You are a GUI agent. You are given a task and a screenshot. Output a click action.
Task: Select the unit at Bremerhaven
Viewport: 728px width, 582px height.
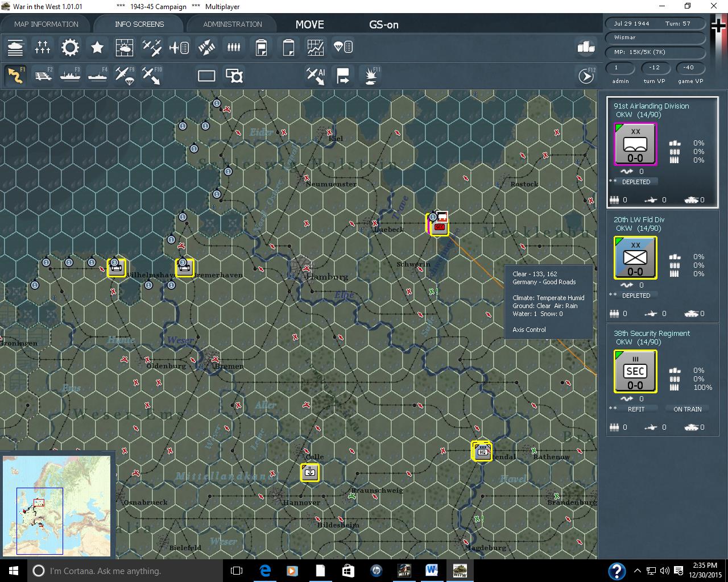(x=185, y=268)
